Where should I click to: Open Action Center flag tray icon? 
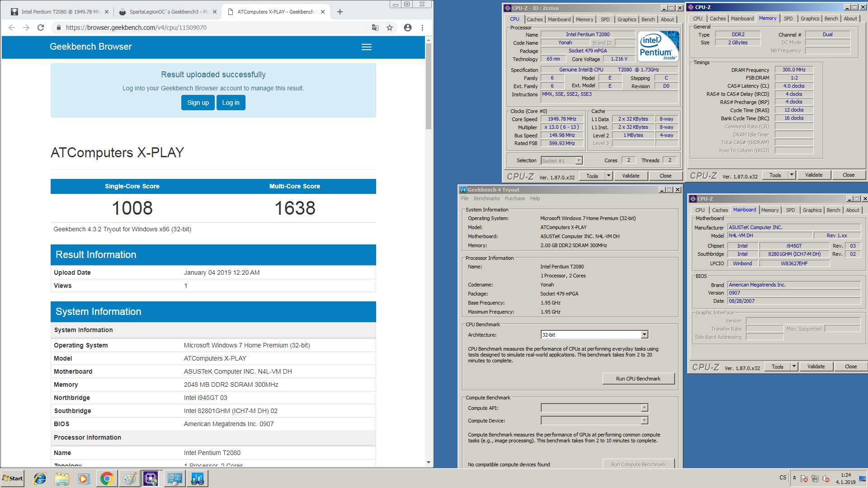click(804, 479)
